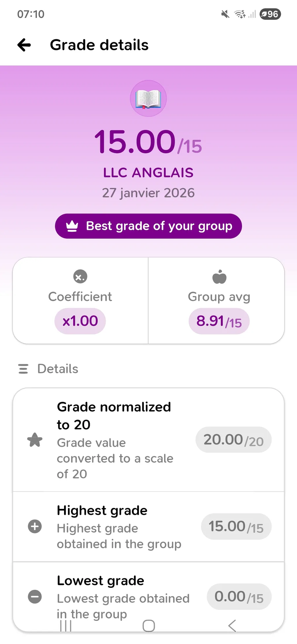Image resolution: width=297 pixels, height=644 pixels.
Task: Tap the back arrow icon
Action: [24, 45]
